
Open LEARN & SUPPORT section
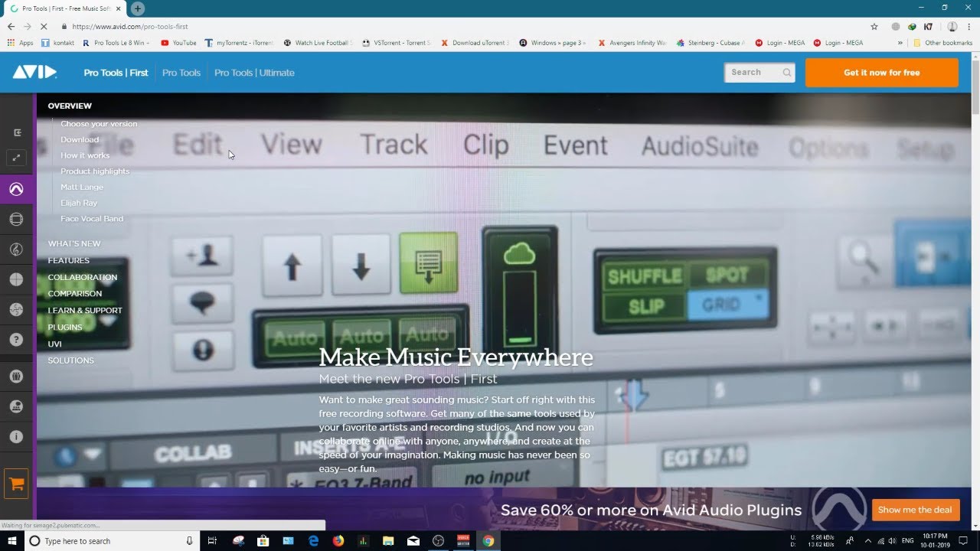85,310
